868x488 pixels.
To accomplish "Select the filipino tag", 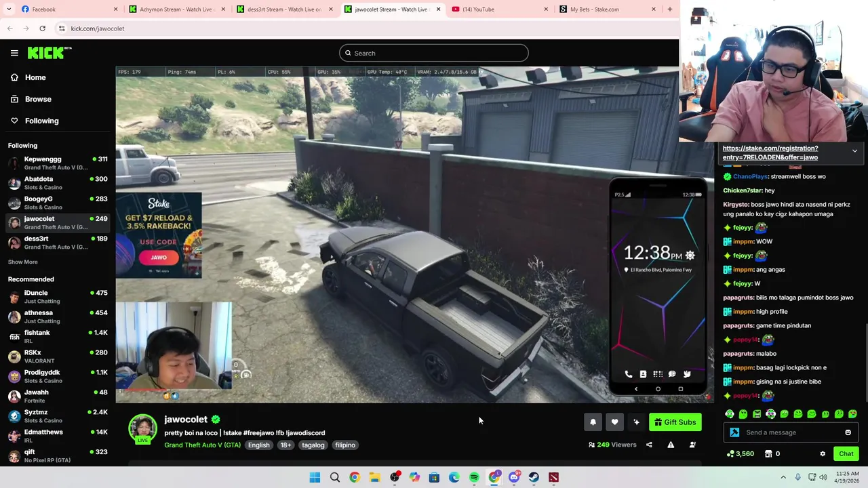I will [344, 445].
